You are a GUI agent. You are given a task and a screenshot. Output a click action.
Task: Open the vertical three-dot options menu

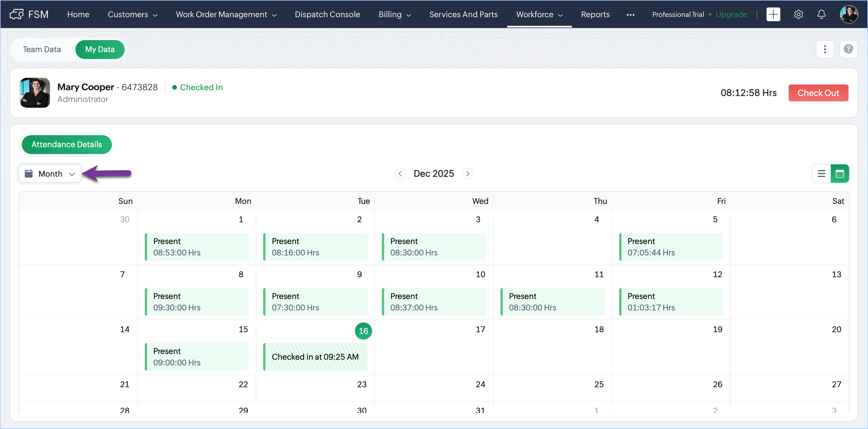tap(824, 49)
